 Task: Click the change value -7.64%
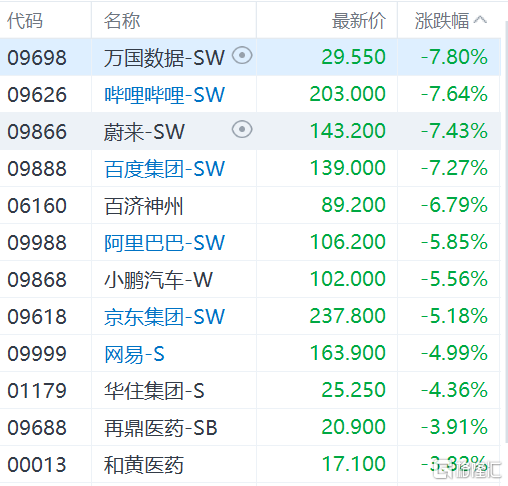pos(454,94)
